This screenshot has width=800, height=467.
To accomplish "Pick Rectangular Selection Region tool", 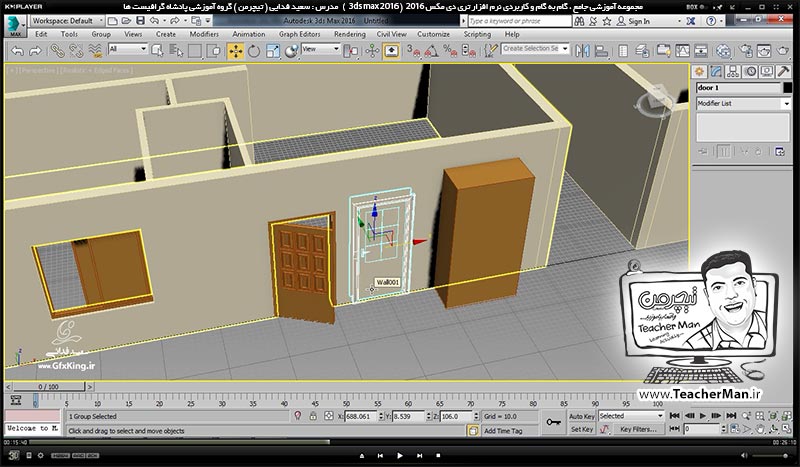I will [x=195, y=51].
